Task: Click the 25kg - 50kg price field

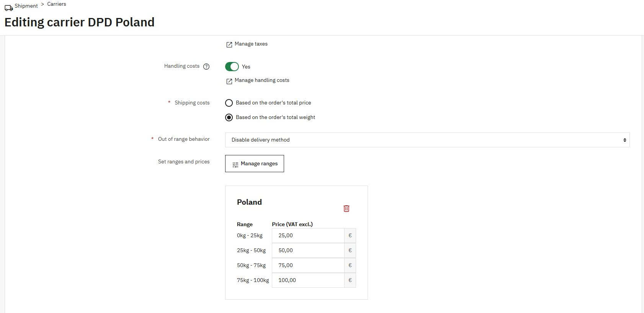Action: pyautogui.click(x=308, y=251)
